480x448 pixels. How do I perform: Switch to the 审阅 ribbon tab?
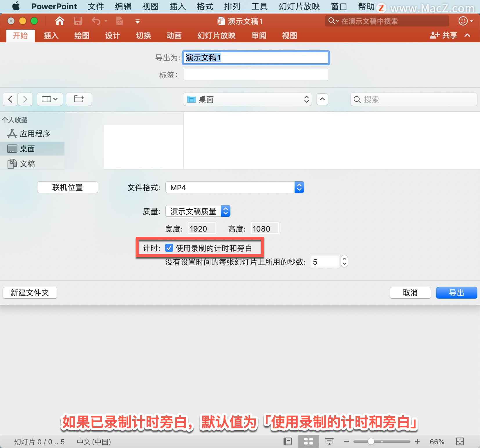click(259, 36)
